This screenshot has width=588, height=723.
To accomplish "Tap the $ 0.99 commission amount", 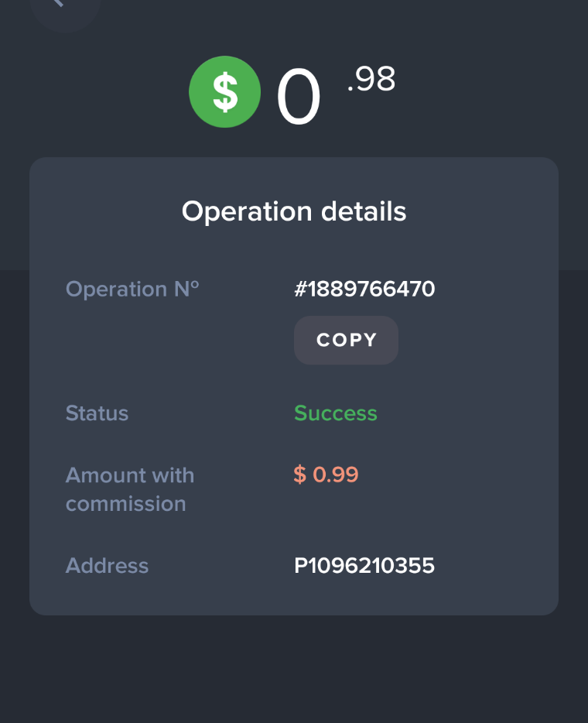I will (x=326, y=475).
